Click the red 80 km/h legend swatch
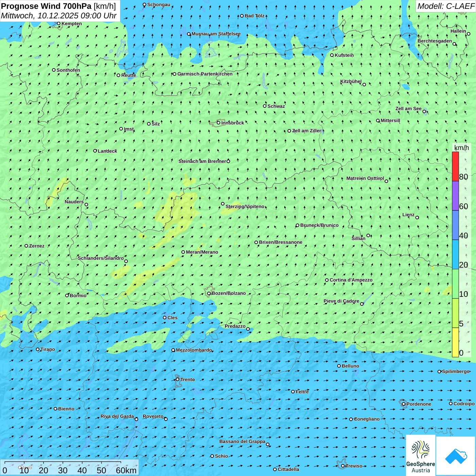The height and width of the screenshot is (476, 476). [x=455, y=166]
